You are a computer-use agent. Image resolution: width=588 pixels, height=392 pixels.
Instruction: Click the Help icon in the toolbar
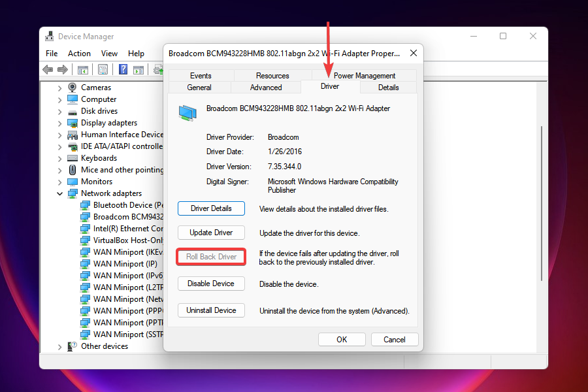click(x=123, y=69)
